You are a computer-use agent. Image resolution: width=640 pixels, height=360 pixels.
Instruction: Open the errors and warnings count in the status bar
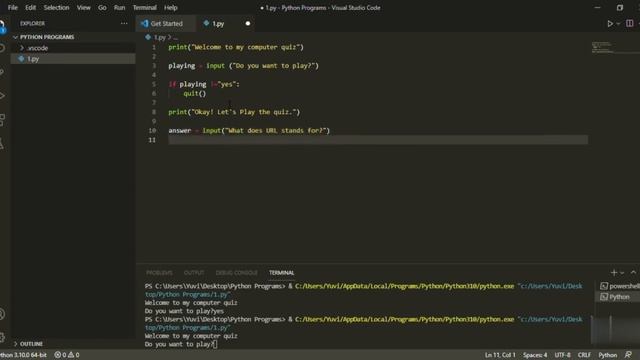click(x=67, y=355)
